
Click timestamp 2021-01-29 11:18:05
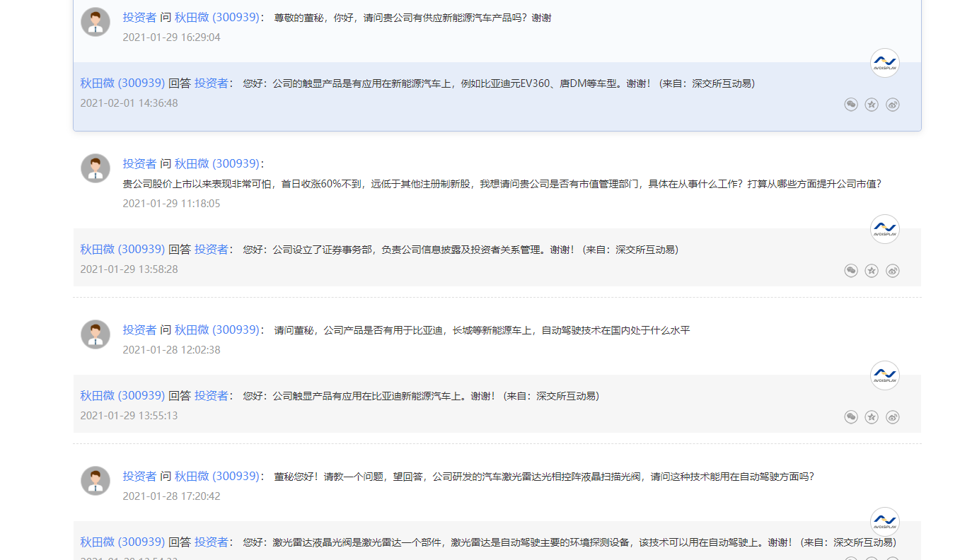click(171, 204)
